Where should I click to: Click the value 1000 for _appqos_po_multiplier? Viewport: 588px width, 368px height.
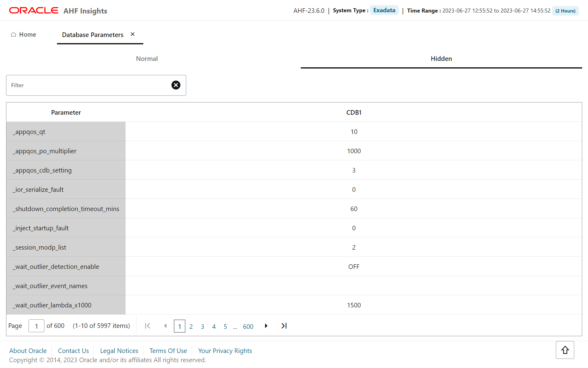pos(354,151)
